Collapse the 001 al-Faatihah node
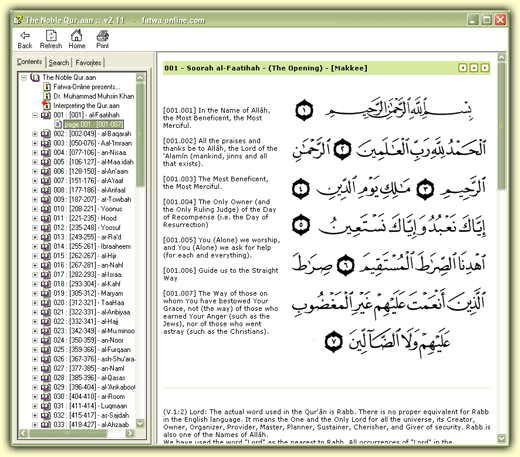 click(35, 115)
